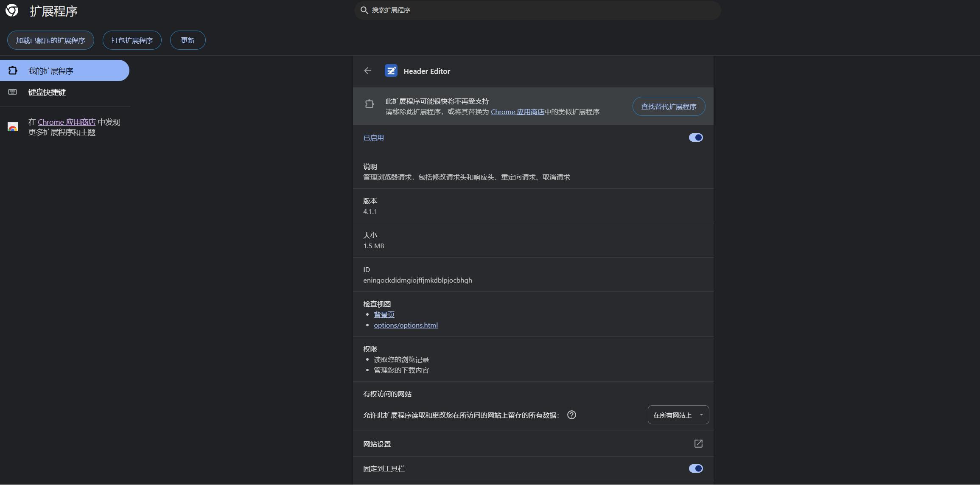
Task: Click extension ID eningockdidmgiojffjmkdblpjocbhgh
Action: [x=417, y=280]
